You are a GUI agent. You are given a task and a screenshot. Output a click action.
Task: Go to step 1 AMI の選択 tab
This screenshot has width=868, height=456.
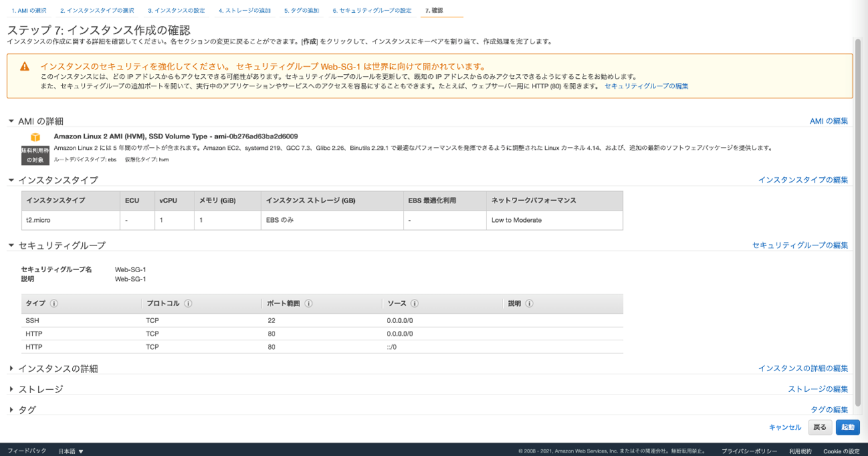pos(29,11)
